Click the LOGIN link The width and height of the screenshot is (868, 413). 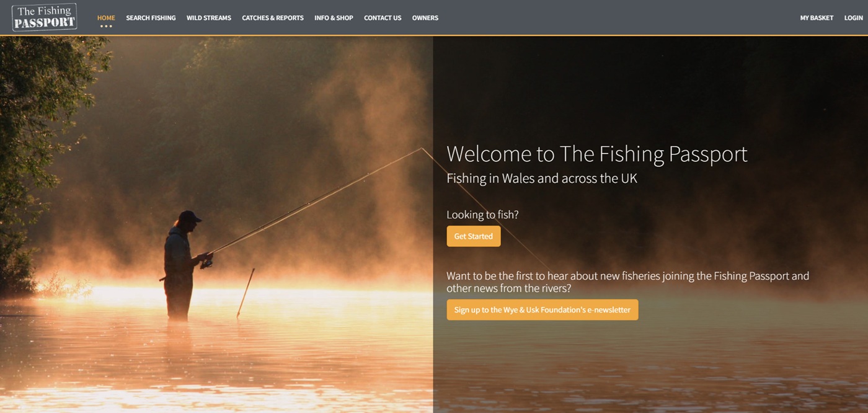[853, 18]
